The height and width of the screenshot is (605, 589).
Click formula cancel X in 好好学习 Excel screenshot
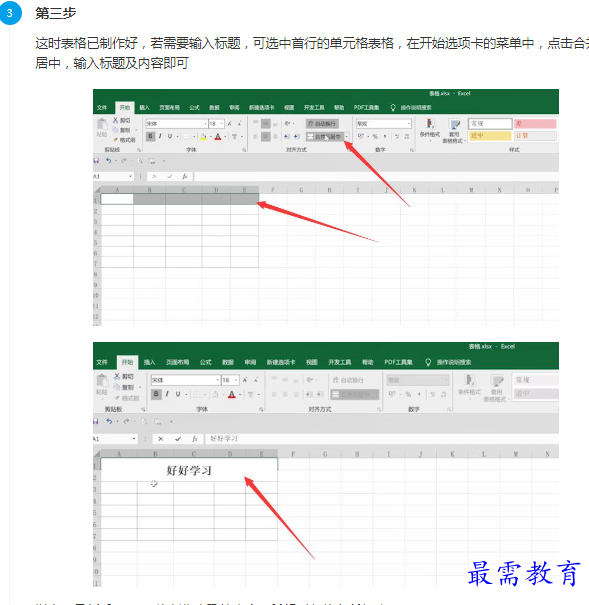click(161, 439)
